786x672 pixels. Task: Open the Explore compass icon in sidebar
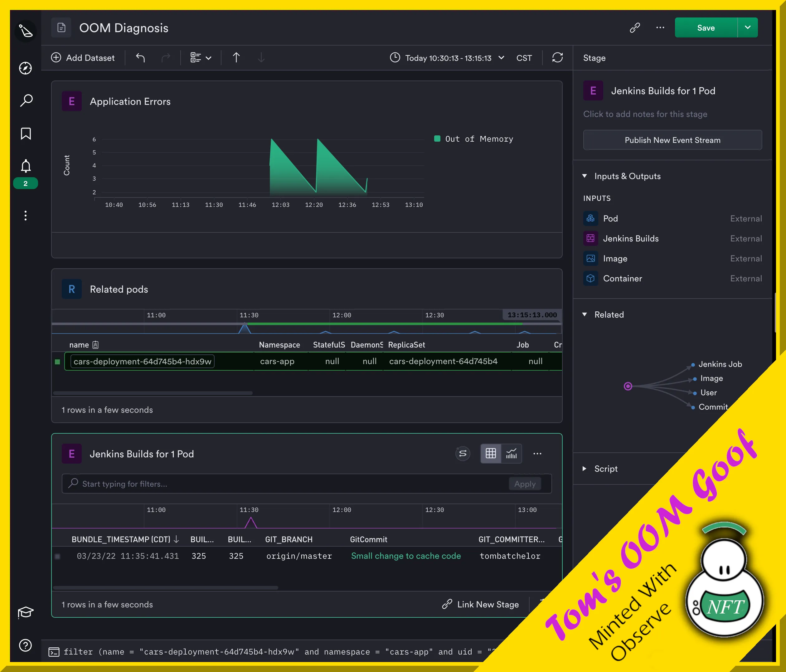click(x=26, y=68)
